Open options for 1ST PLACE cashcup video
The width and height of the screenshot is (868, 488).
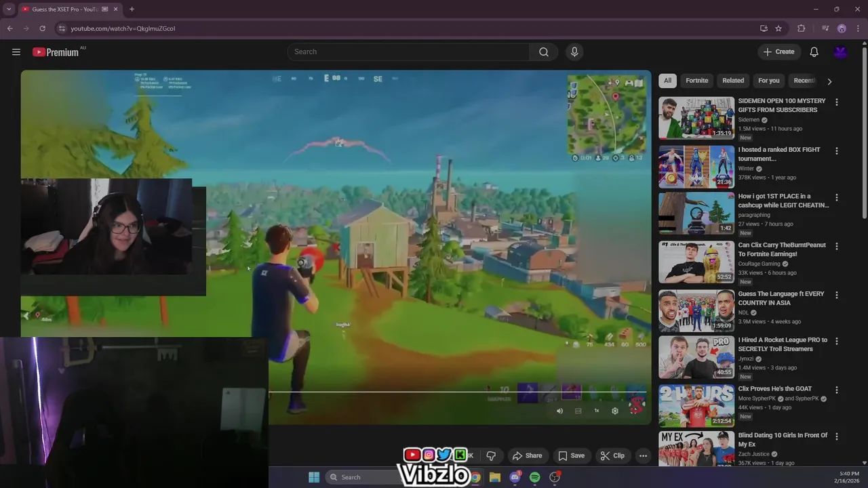pyautogui.click(x=837, y=197)
